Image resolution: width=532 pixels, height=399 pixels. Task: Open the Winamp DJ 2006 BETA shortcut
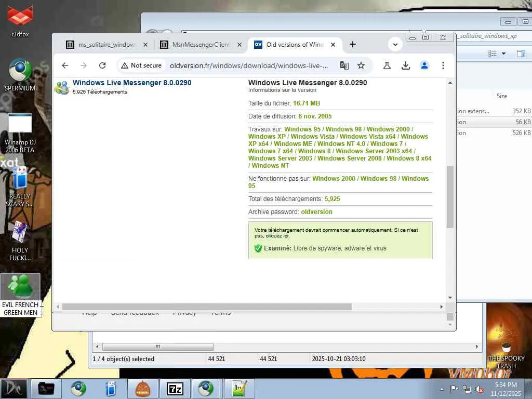(20, 133)
